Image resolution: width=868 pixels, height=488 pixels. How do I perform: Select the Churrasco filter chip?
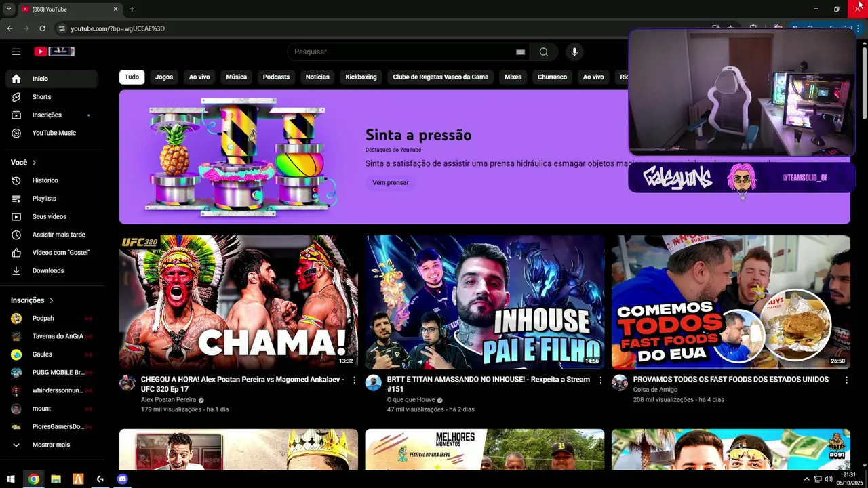coord(552,77)
